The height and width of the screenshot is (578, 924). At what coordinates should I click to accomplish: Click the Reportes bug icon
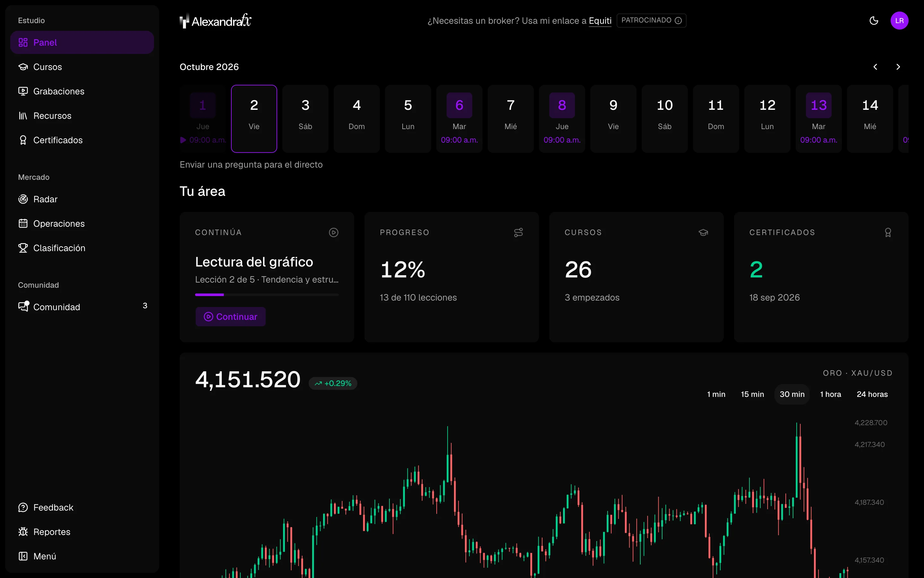tap(23, 532)
